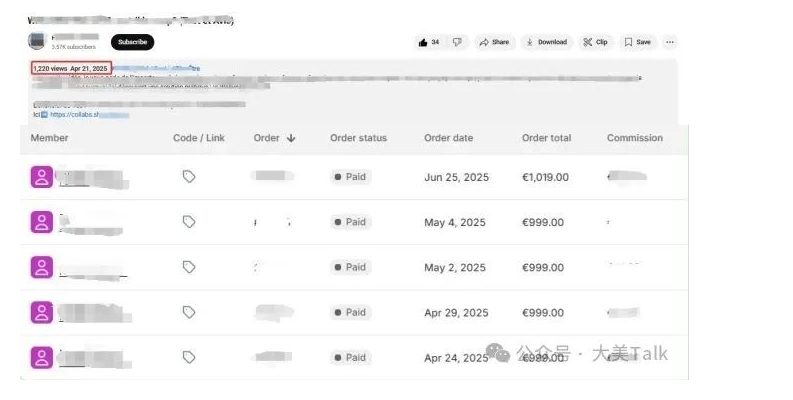
Task: Click the thumbs-down dislike icon
Action: click(457, 42)
